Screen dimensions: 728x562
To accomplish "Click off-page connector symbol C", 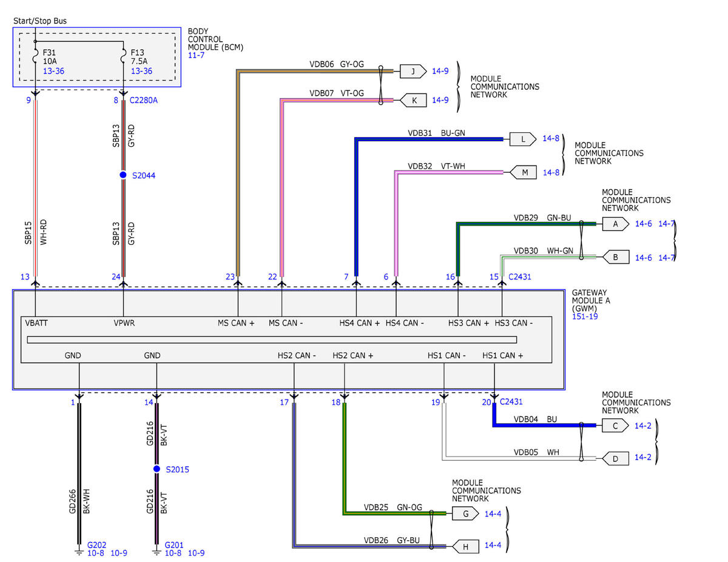I will 615,426.
